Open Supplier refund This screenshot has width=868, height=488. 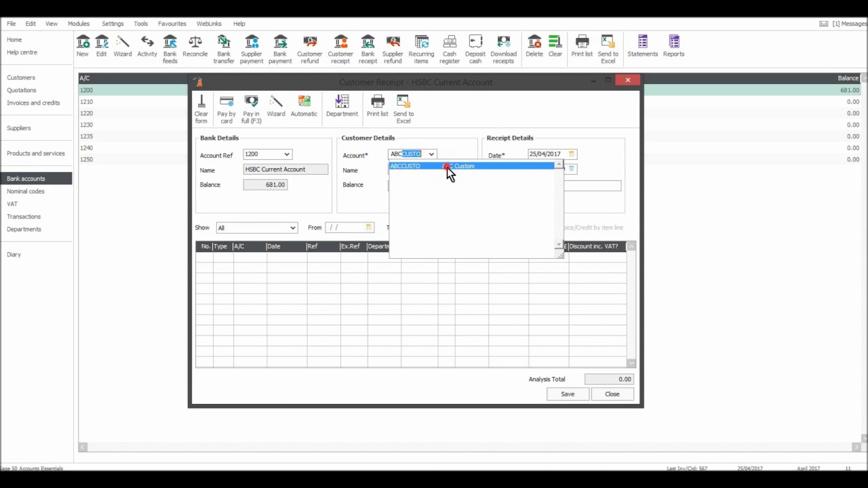(x=393, y=49)
